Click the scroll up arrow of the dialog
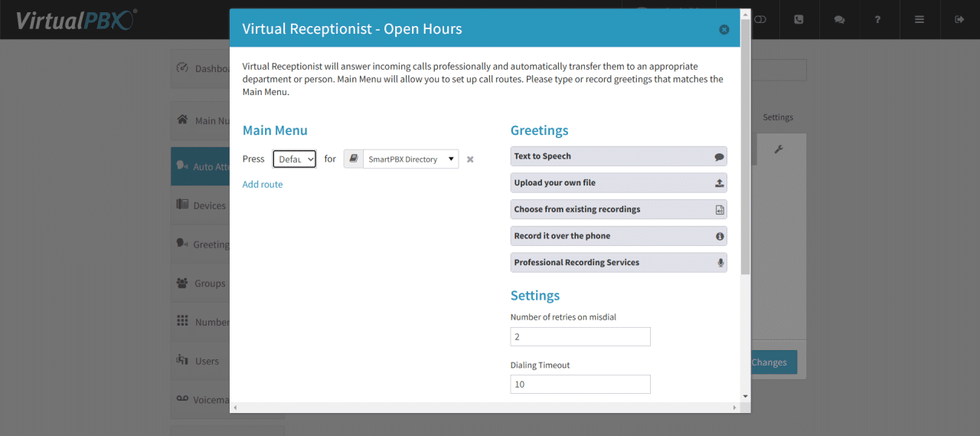Screen dimensions: 980x436 [746, 13]
